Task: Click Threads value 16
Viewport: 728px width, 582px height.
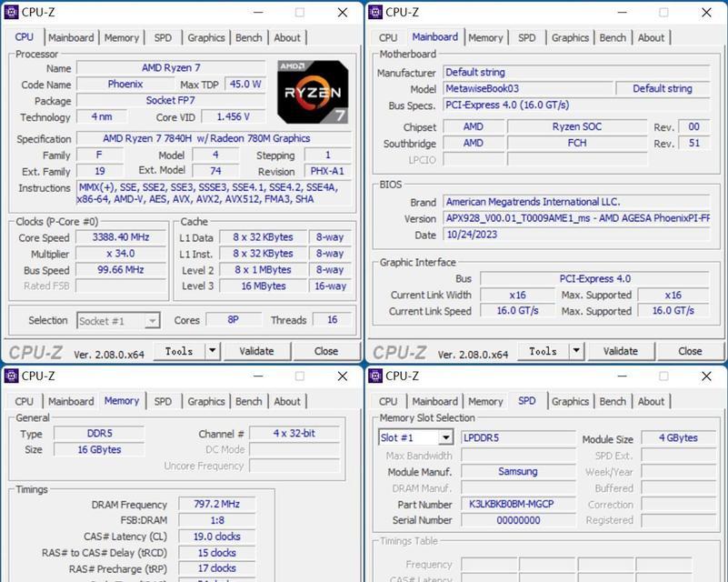Action: 333,319
